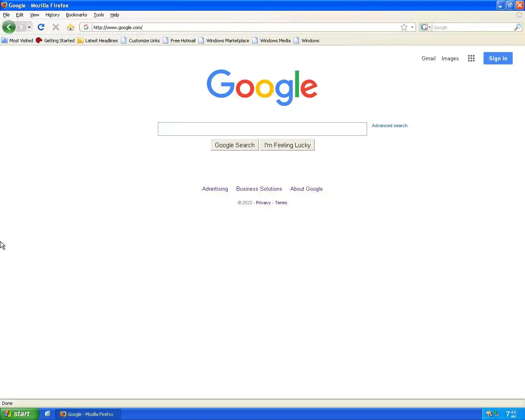Image resolution: width=525 pixels, height=420 pixels.
Task: Click the Back navigation arrow
Action: click(x=9, y=27)
